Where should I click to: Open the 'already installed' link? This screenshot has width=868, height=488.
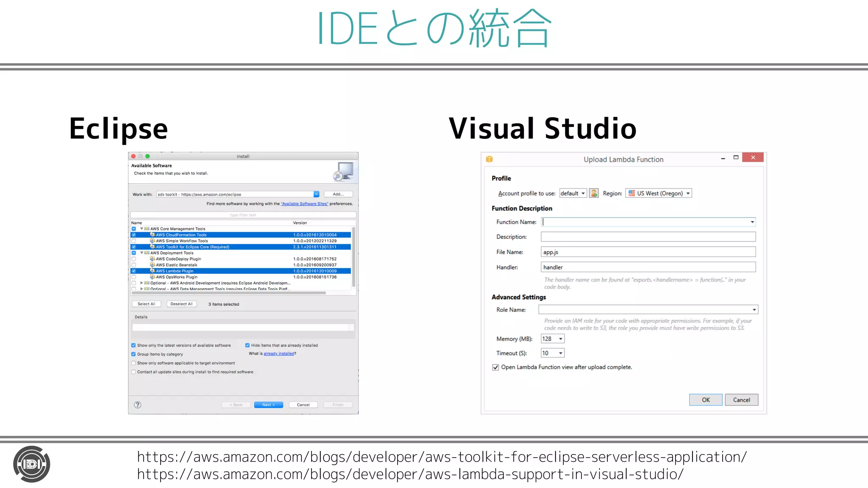coord(279,354)
